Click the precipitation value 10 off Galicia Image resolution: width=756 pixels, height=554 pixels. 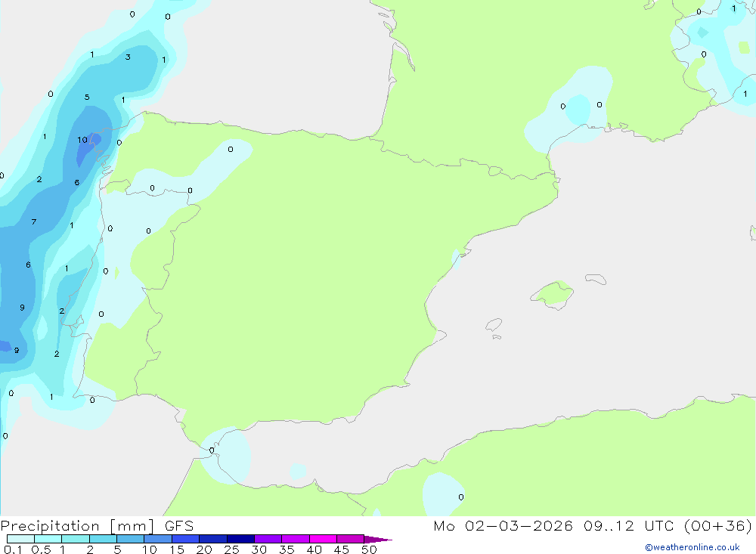click(x=82, y=140)
